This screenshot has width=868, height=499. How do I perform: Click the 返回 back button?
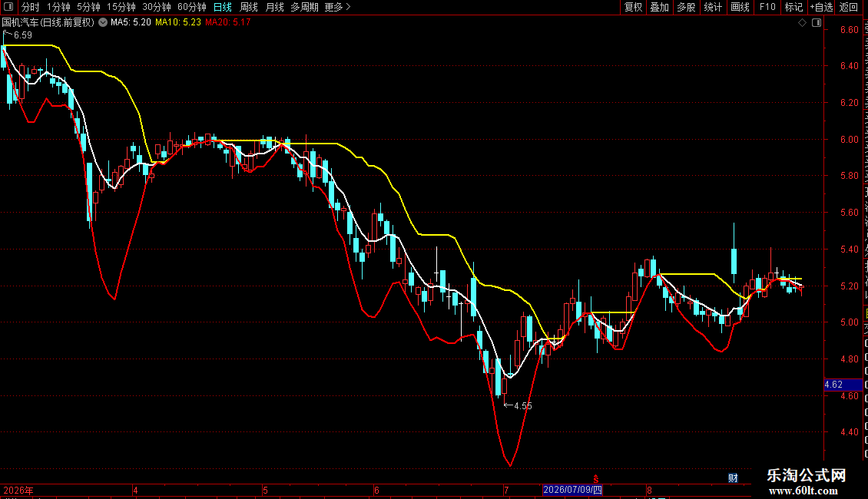tap(848, 7)
